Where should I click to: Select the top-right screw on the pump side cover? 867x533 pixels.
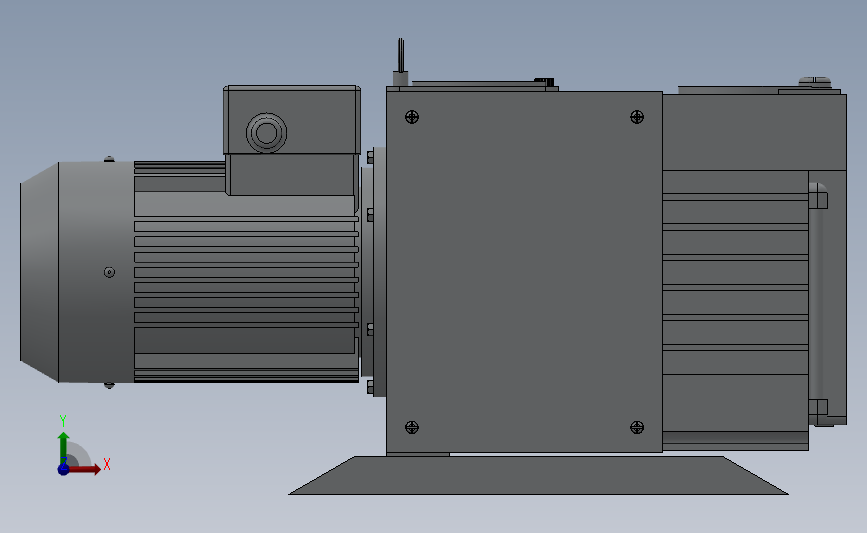[637, 117]
